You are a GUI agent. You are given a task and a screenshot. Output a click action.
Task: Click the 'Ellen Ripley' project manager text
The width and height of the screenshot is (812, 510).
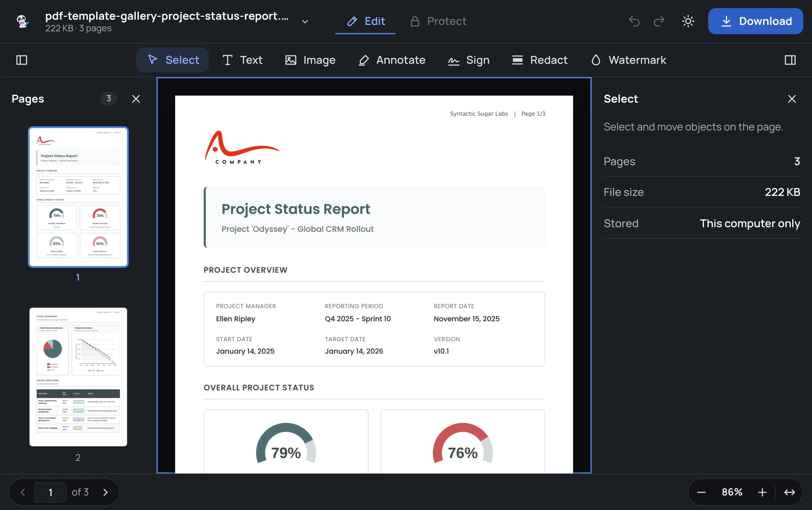(236, 319)
